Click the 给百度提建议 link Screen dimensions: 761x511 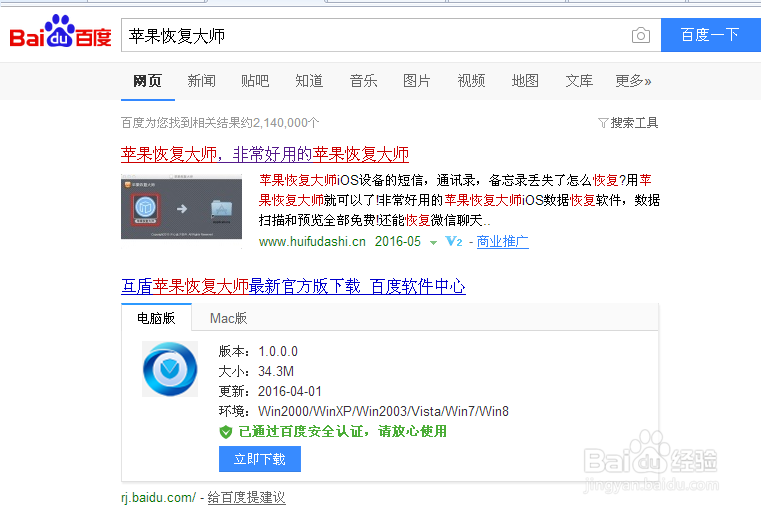(247, 497)
